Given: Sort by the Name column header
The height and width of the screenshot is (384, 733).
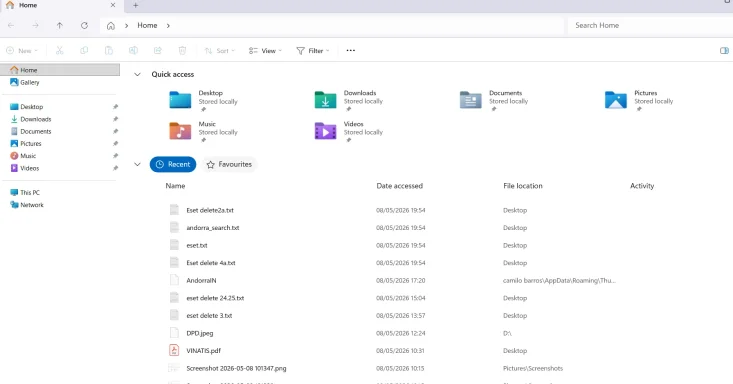Looking at the screenshot, I should tap(175, 186).
